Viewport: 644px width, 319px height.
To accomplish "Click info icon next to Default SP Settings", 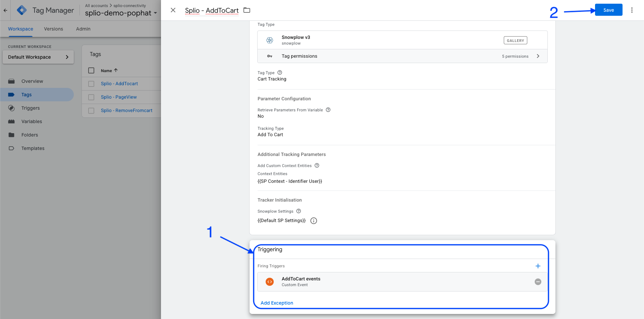I will click(314, 221).
